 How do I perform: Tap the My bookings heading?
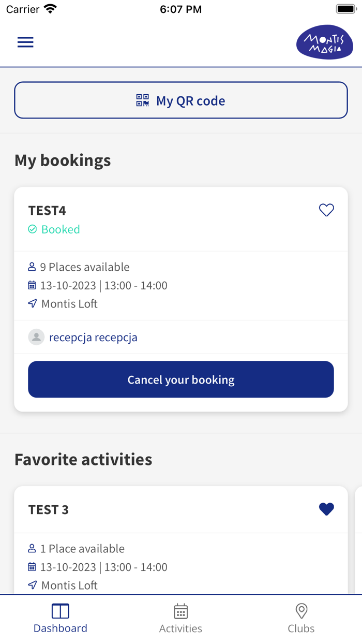click(x=63, y=160)
